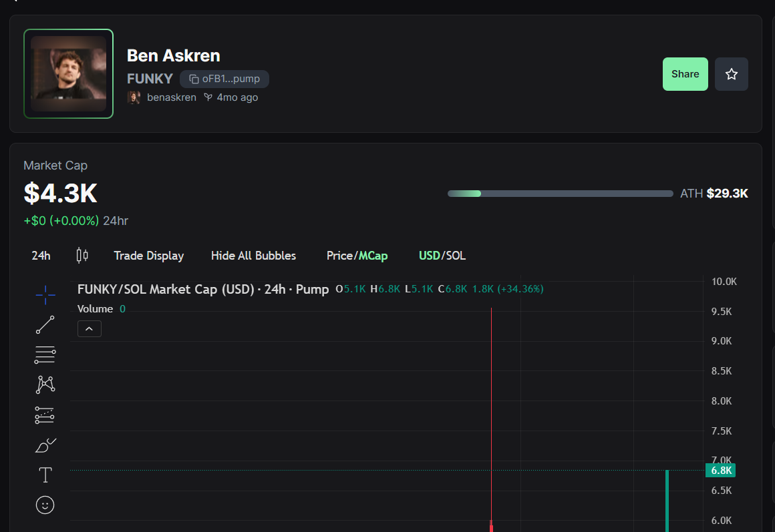Favorite the coin with star icon
Image resolution: width=775 pixels, height=532 pixels.
(x=731, y=74)
